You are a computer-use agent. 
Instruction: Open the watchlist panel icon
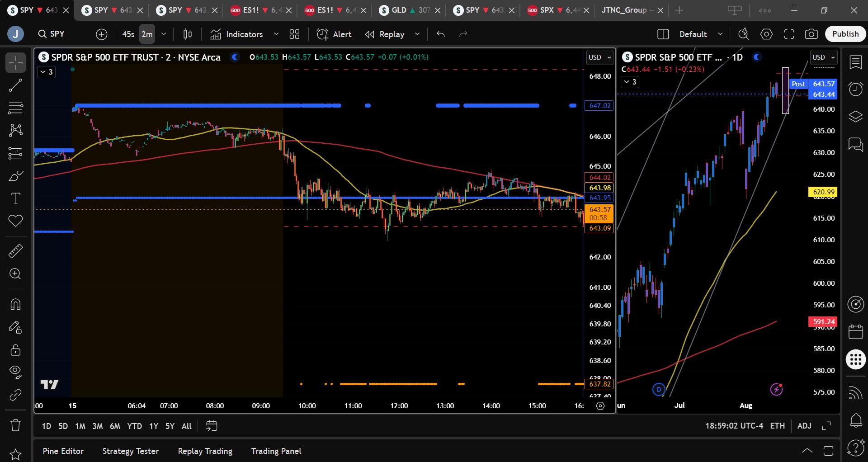coord(855,62)
